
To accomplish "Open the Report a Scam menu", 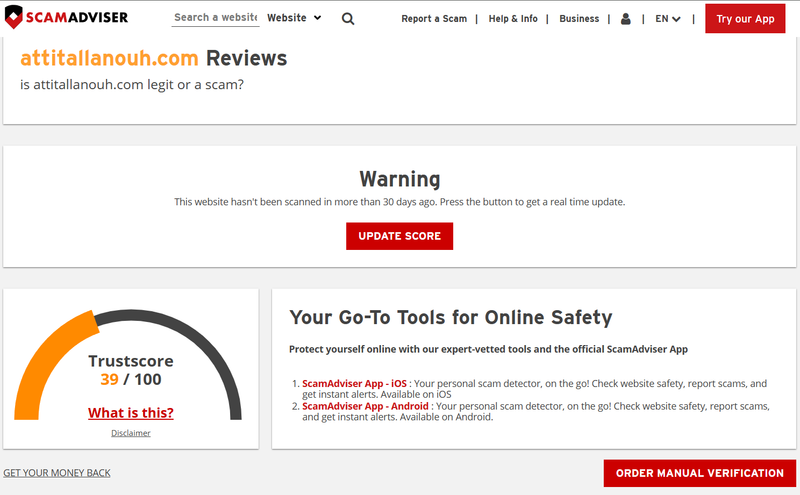I will 434,19.
